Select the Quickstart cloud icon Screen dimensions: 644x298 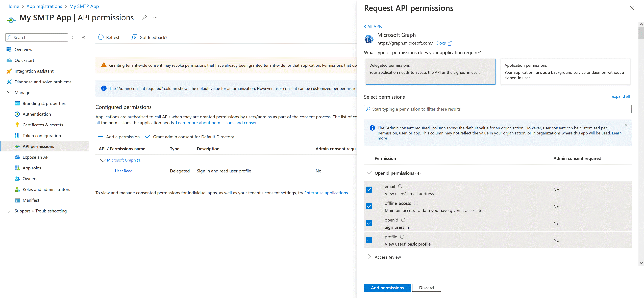(x=9, y=60)
